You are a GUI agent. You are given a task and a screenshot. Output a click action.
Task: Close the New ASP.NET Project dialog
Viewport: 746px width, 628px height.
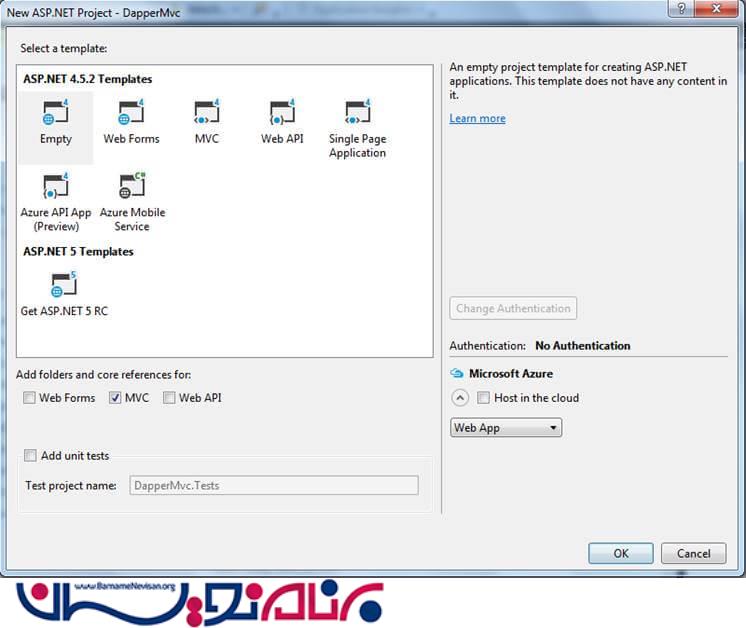point(716,9)
